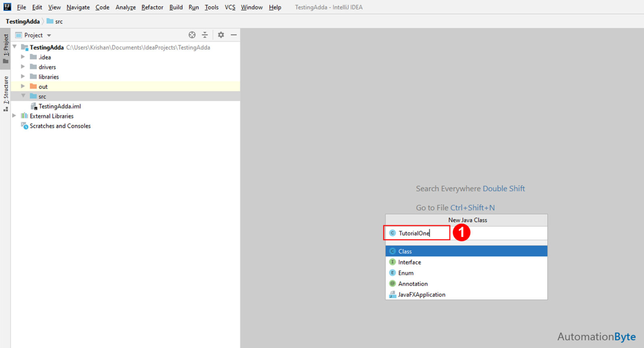Expand the .idea folder

click(23, 57)
